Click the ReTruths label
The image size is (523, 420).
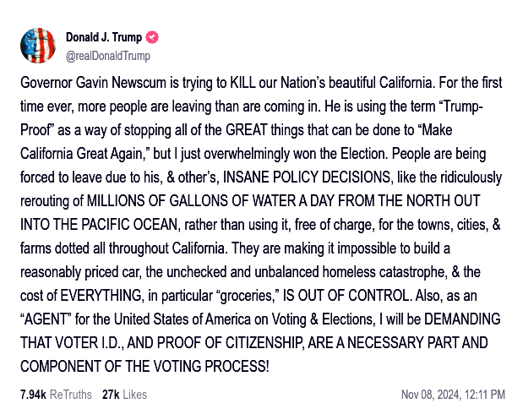point(71,395)
